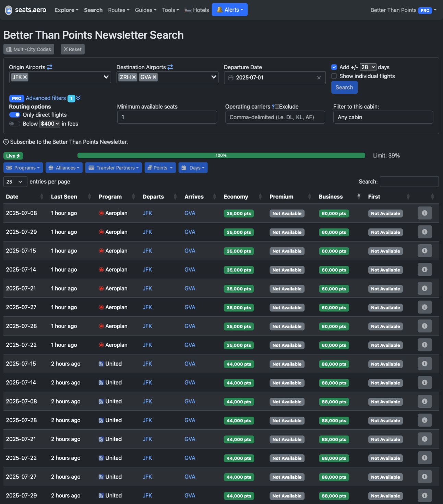The width and height of the screenshot is (443, 504).
Task: Open the Destination Airports dropdown arrow
Action: pyautogui.click(x=214, y=77)
